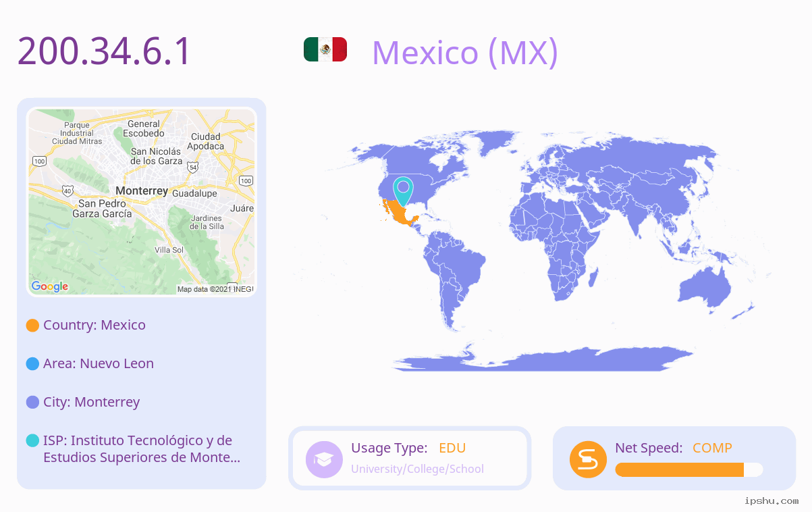Click the ipshu.com site label
Screen dimensions: 812x512
(x=772, y=501)
